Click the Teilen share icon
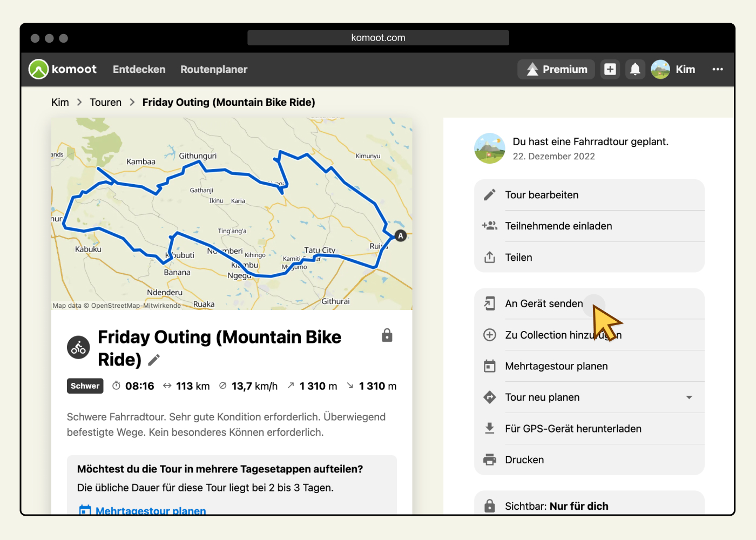Viewport: 756px width, 540px height. [489, 257]
